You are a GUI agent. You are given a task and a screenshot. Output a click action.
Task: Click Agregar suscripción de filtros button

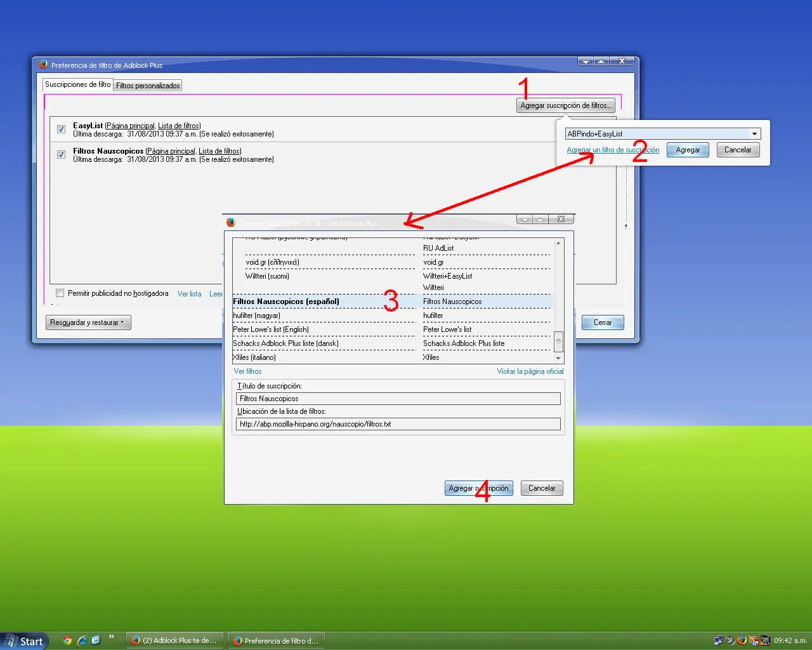tap(566, 105)
